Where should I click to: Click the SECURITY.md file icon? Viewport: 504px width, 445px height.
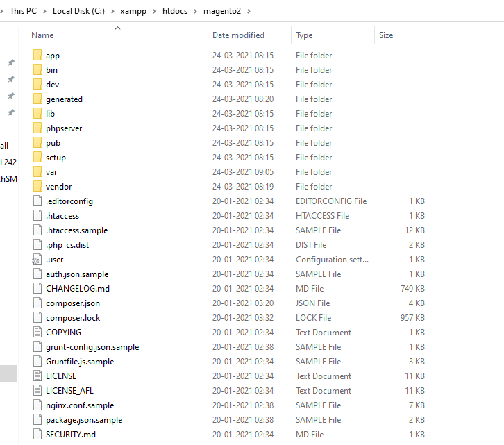(37, 434)
